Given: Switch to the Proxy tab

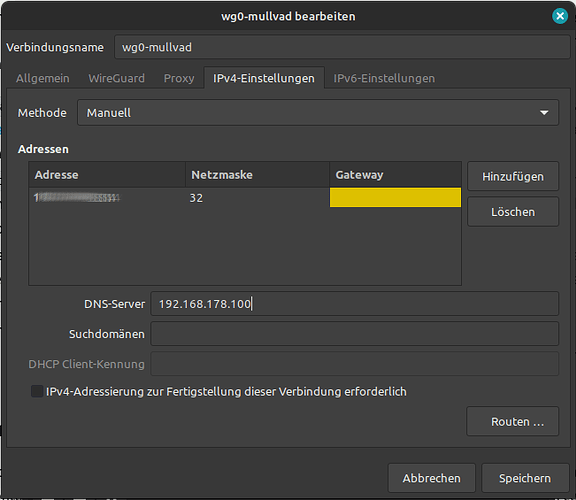Looking at the screenshot, I should [x=179, y=78].
